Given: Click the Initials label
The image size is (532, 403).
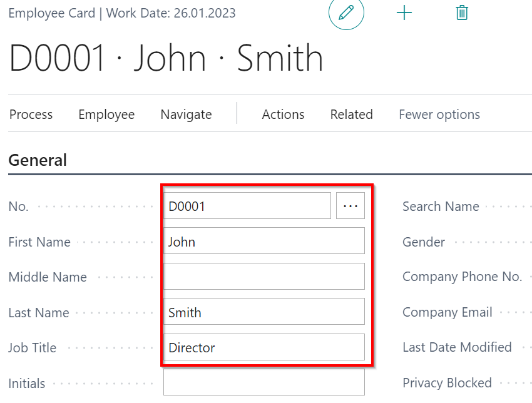Looking at the screenshot, I should 27,384.
